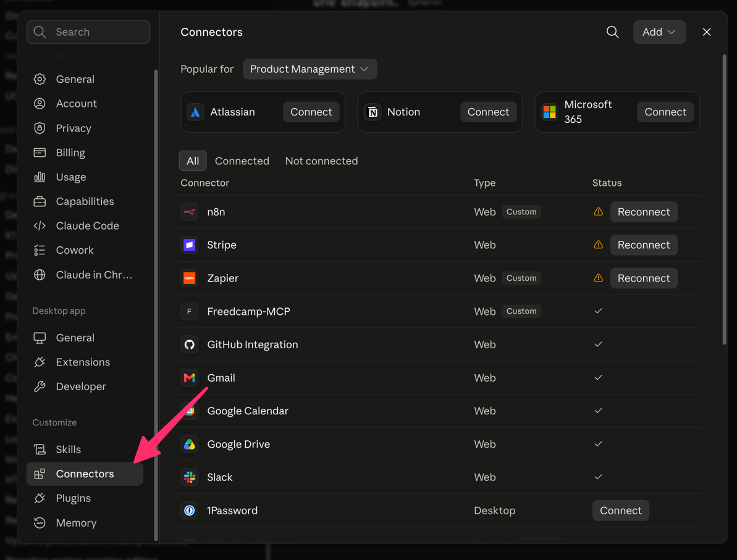Screen dimensions: 737x560
Task: Connect the Microsoft 365 connector
Action: 665,112
